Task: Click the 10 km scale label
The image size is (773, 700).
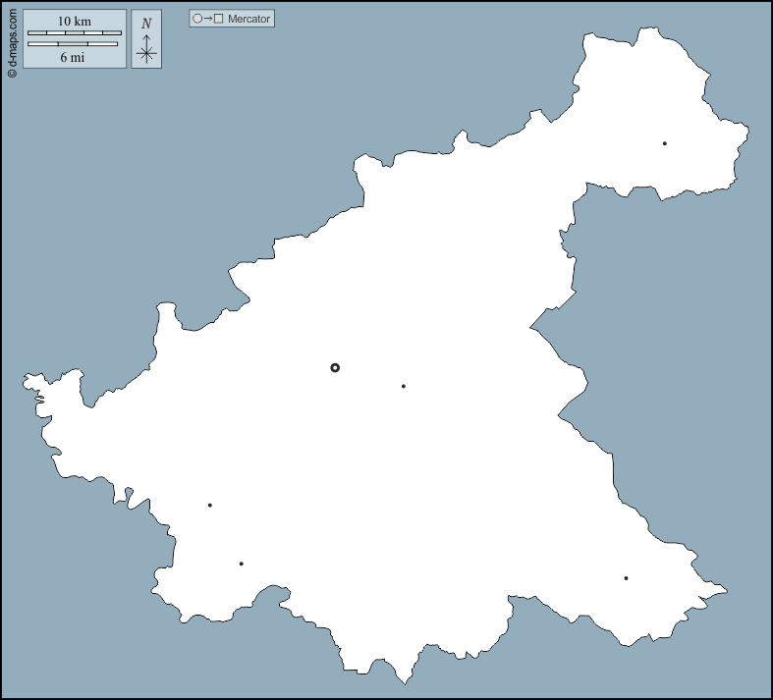Action: 75,21
